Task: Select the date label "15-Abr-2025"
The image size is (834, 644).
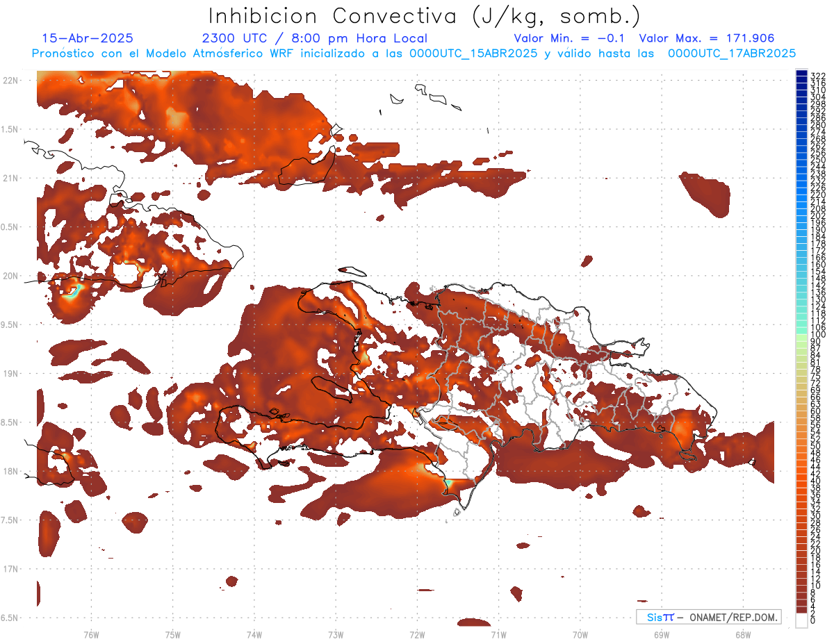Action: 88,38
